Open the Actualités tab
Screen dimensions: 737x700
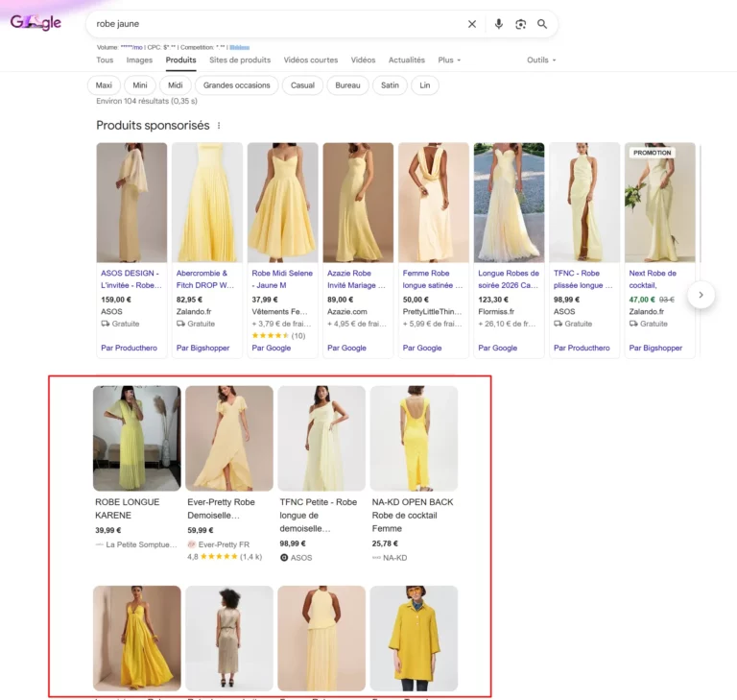pos(407,60)
